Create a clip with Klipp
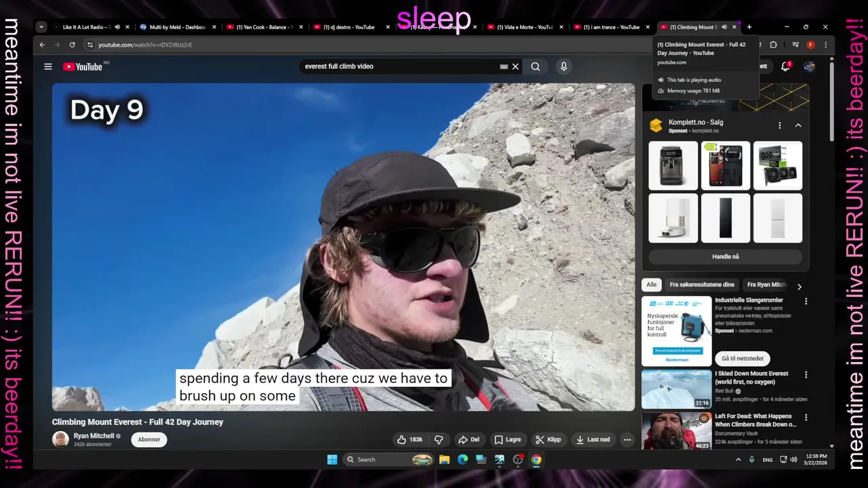 (x=548, y=439)
